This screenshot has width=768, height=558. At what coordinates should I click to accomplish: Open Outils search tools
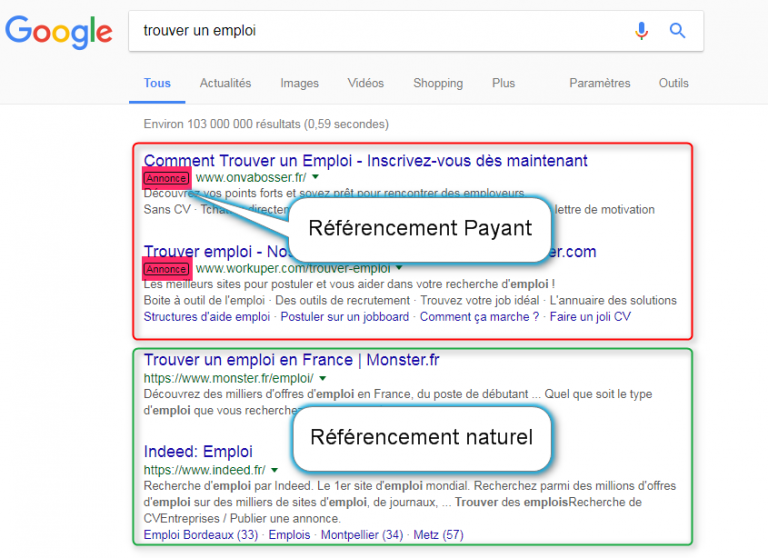tap(673, 83)
